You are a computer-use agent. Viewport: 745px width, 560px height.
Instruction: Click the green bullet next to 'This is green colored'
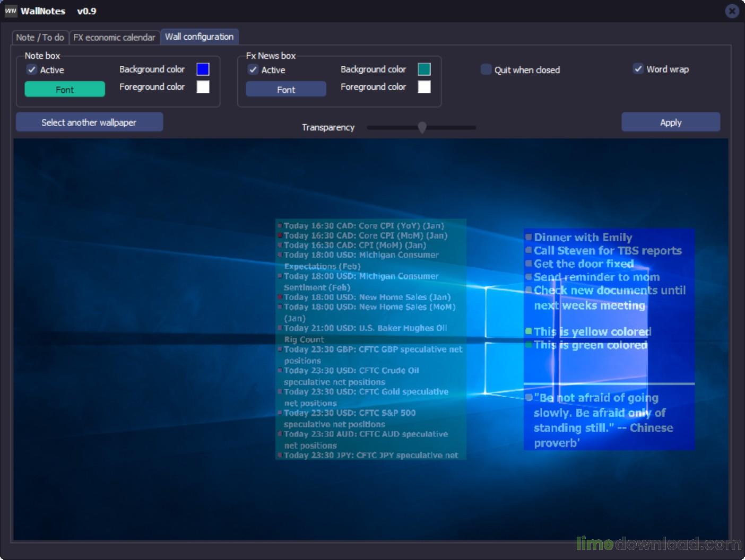coord(528,344)
